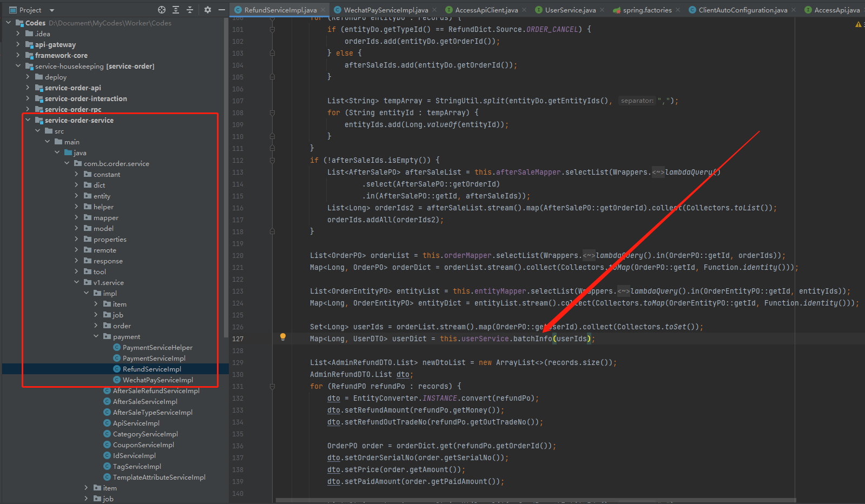
Task: Open CouponServiceImpl class
Action: pyautogui.click(x=143, y=445)
